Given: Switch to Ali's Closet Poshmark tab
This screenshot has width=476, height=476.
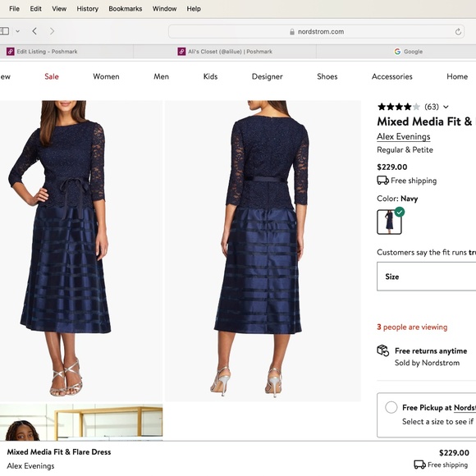Looking at the screenshot, I should [225, 52].
